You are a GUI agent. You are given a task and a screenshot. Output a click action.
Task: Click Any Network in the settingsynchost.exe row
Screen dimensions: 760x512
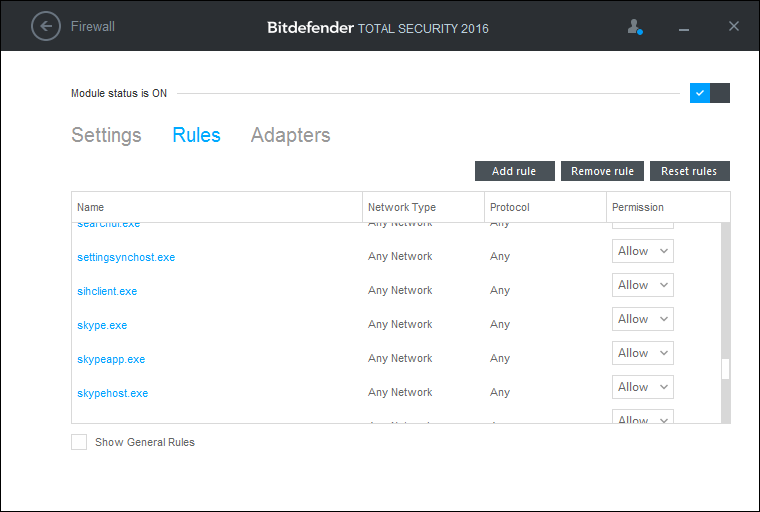[x=400, y=256]
